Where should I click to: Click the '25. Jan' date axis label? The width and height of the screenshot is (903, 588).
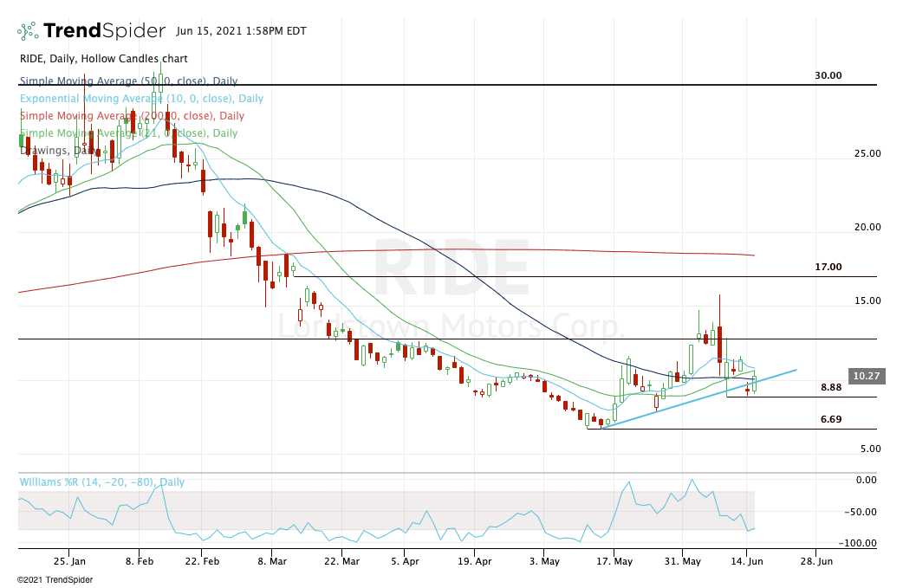(69, 561)
